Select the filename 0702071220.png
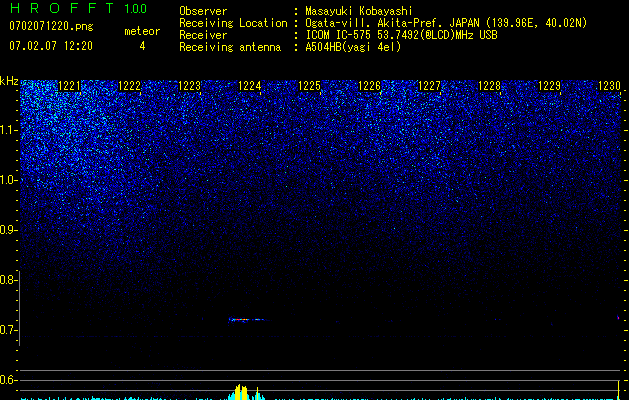 click(51, 27)
